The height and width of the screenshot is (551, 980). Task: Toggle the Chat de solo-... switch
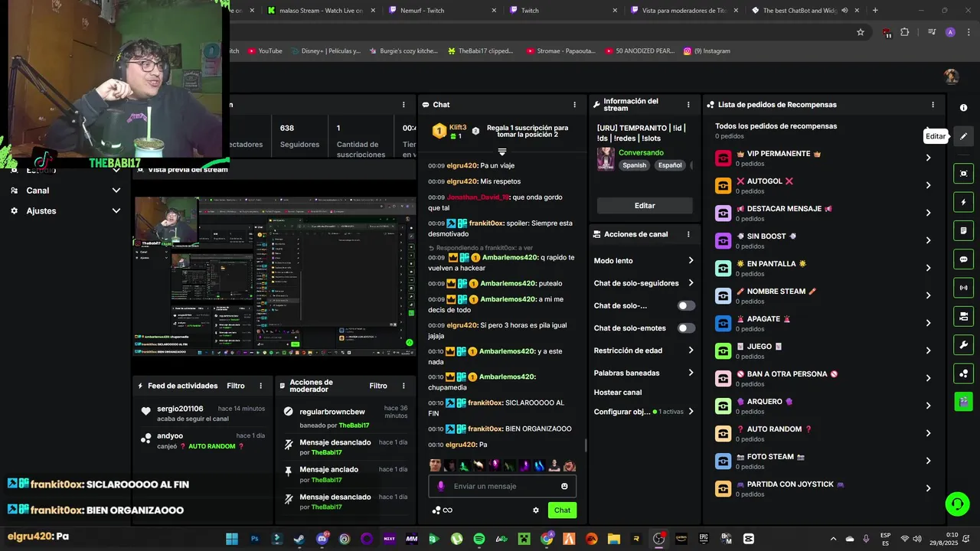[x=686, y=305]
